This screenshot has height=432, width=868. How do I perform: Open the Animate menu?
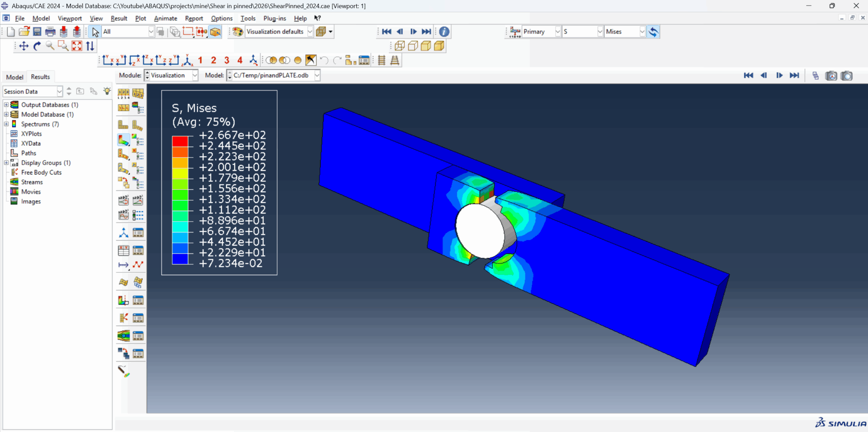pos(165,18)
